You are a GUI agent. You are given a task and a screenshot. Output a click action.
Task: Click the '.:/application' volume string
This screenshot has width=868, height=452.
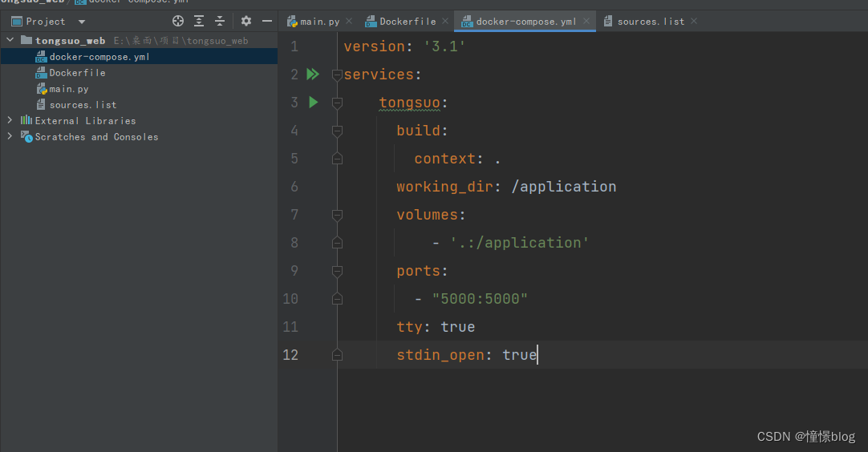click(x=519, y=243)
